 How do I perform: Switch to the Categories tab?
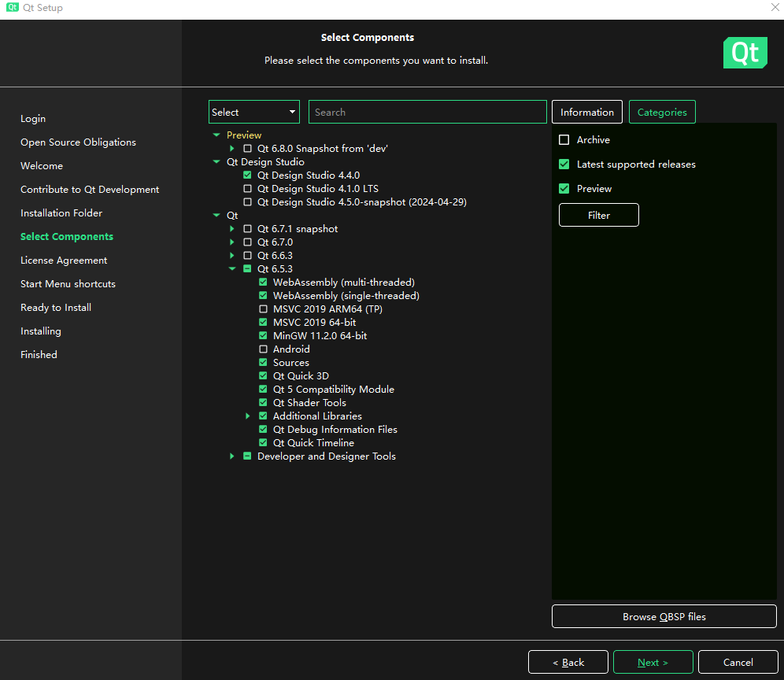pyautogui.click(x=662, y=112)
